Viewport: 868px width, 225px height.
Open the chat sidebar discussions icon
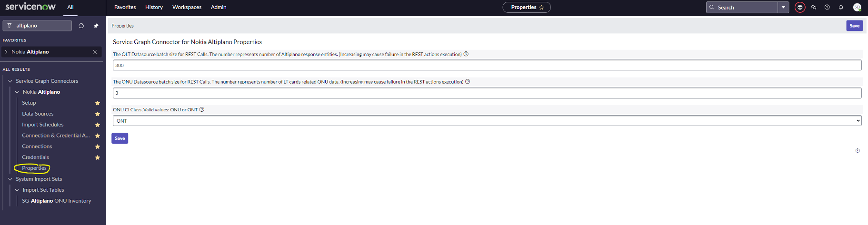tap(814, 7)
